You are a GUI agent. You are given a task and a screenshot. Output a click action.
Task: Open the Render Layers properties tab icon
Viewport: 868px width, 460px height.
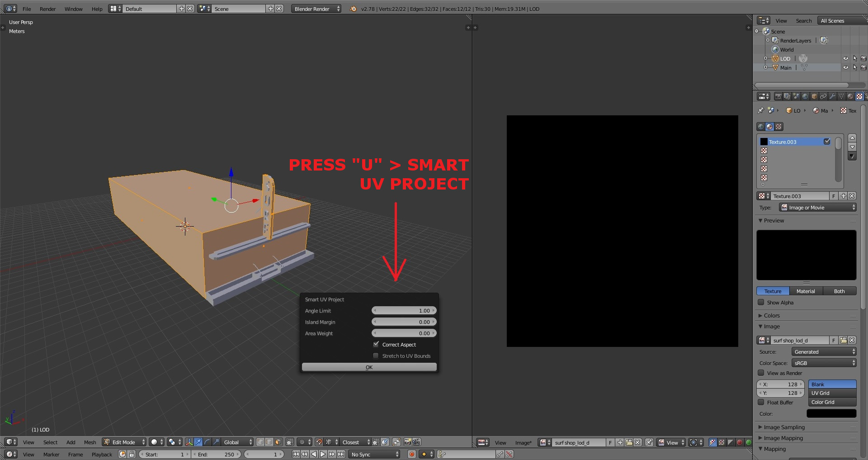coord(787,96)
